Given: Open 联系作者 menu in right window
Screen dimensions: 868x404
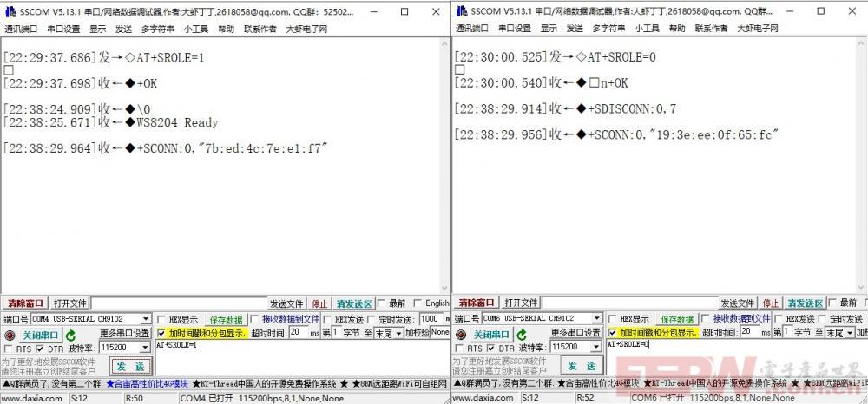Looking at the screenshot, I should pyautogui.click(x=712, y=29).
